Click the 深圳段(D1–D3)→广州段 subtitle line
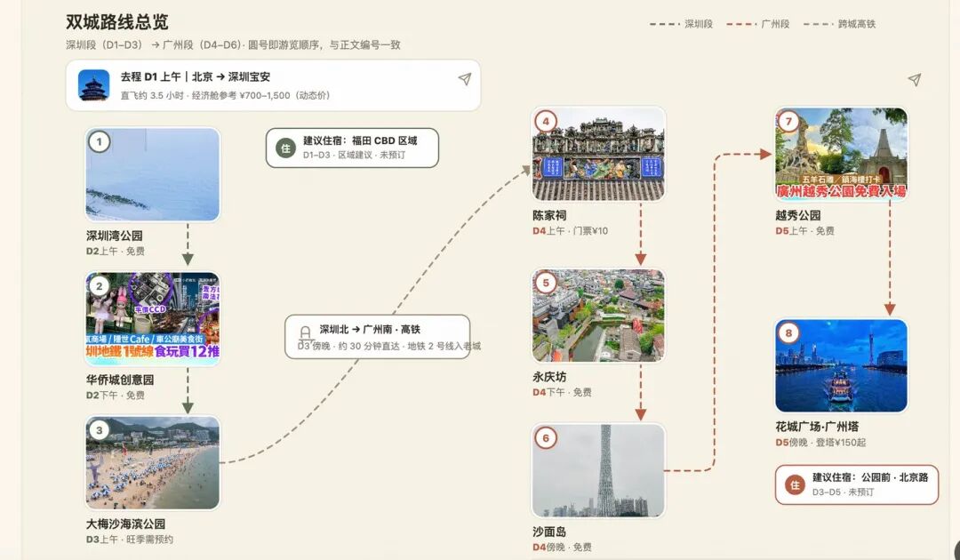 click(x=233, y=44)
